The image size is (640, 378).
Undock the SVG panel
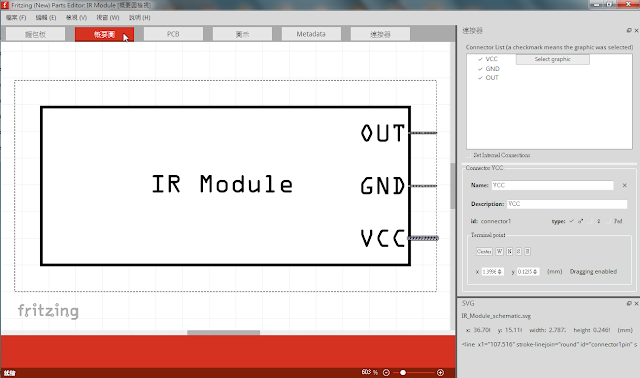[629, 303]
